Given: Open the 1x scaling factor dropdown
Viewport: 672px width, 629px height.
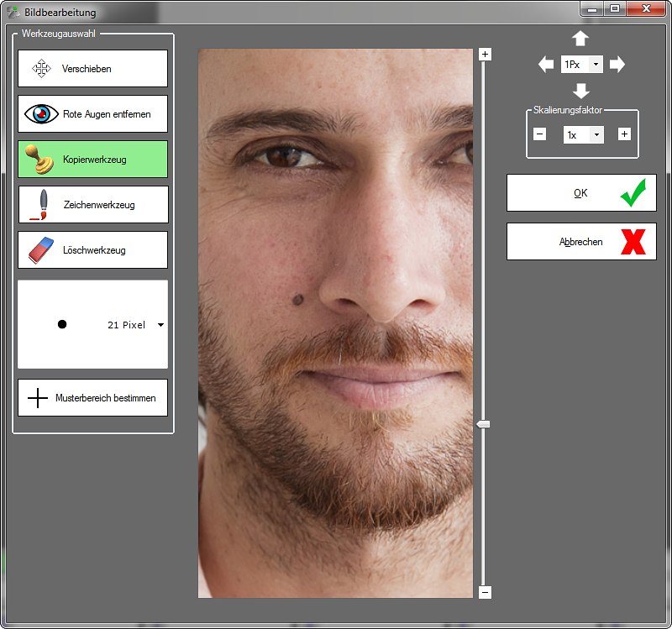Looking at the screenshot, I should [596, 135].
